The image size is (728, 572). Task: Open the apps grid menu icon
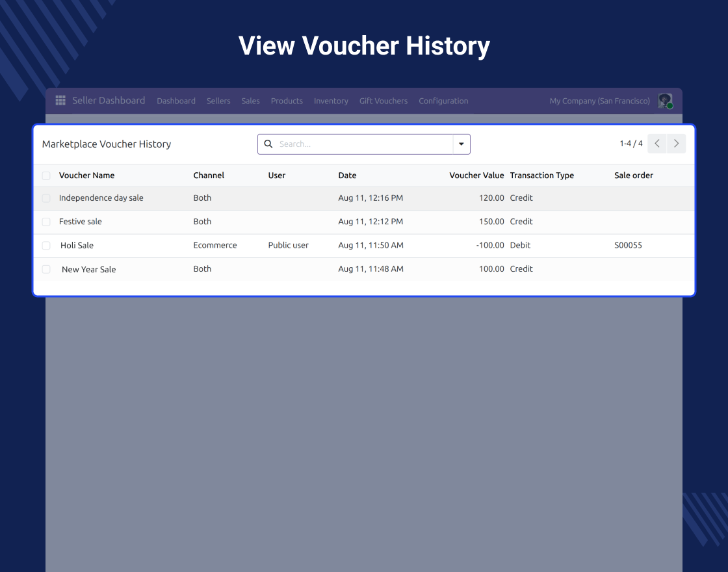click(60, 100)
